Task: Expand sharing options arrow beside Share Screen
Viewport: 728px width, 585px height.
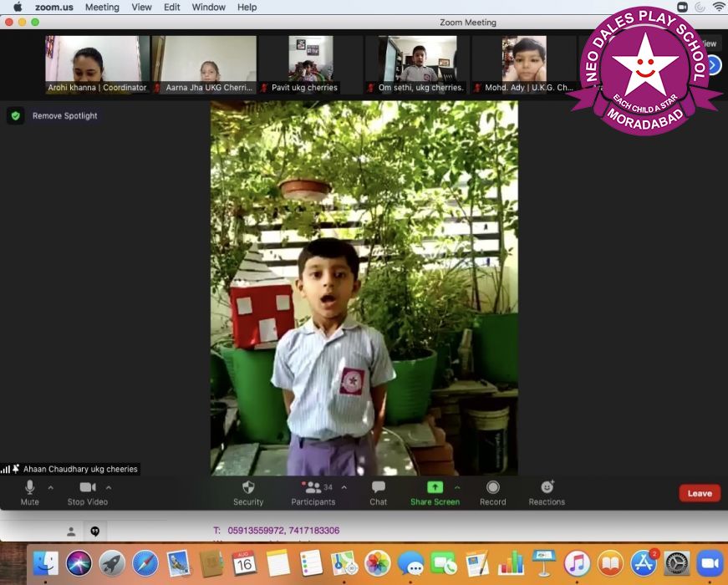Action: (x=457, y=487)
